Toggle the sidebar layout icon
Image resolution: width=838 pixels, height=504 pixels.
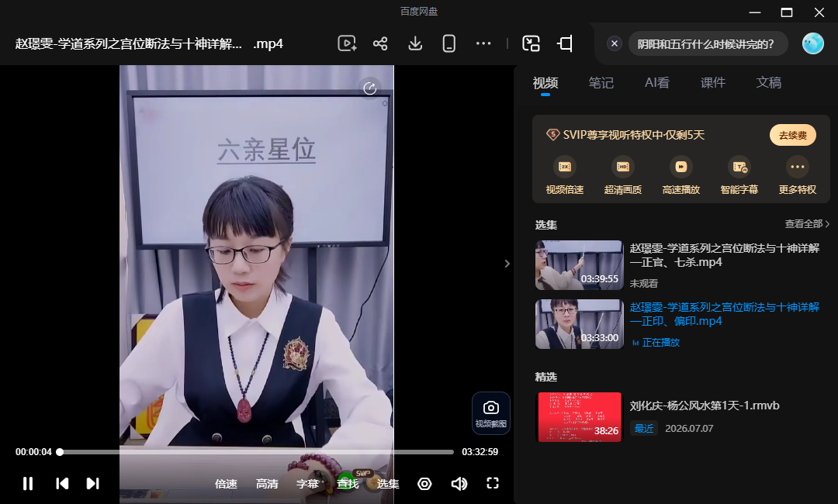(x=565, y=43)
